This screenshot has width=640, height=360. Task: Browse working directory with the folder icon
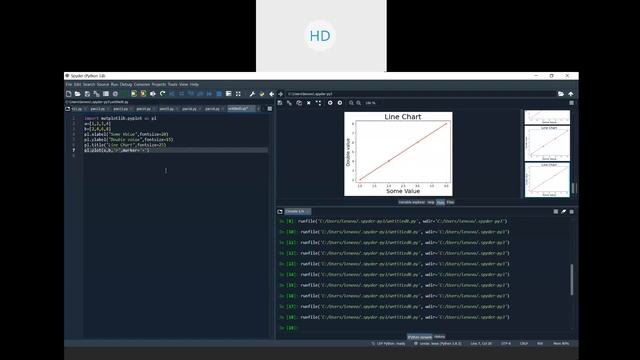pos(561,94)
